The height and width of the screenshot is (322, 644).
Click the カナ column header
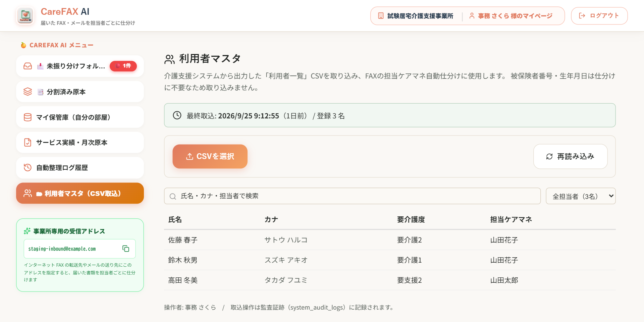[271, 219]
